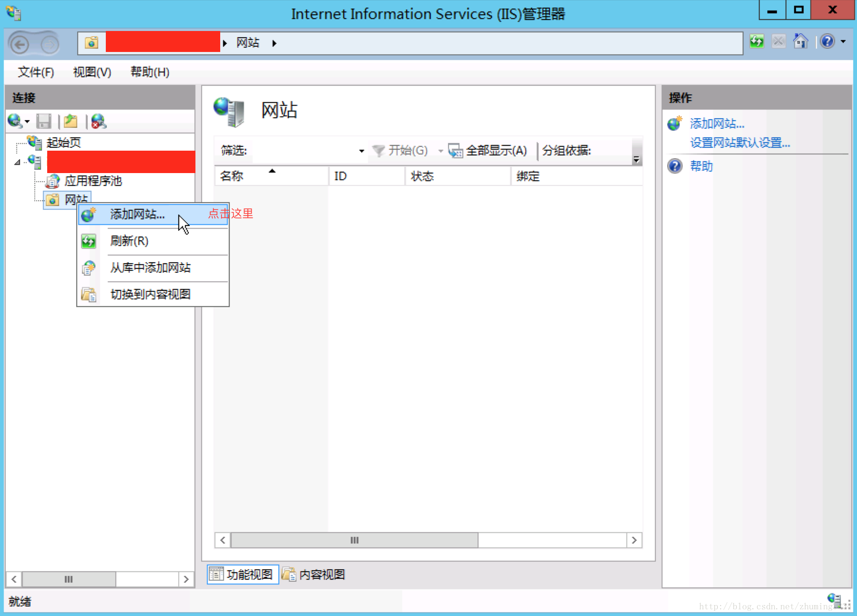Click site list scrollbar left arrow

[x=223, y=540]
